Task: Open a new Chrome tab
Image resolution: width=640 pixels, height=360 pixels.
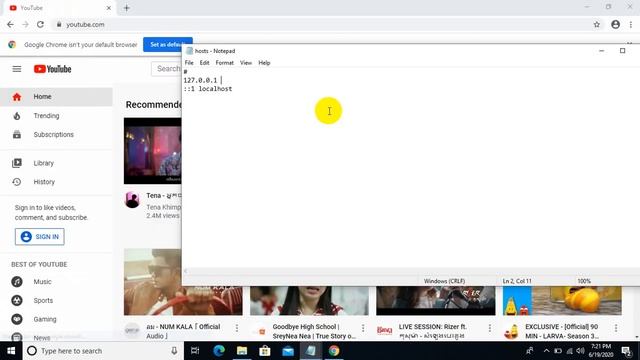Action: coord(127,8)
